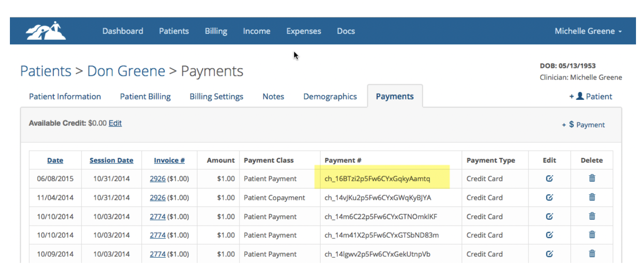This screenshot has height=278, width=644.
Task: Open Billing in the top navigation
Action: (x=216, y=31)
